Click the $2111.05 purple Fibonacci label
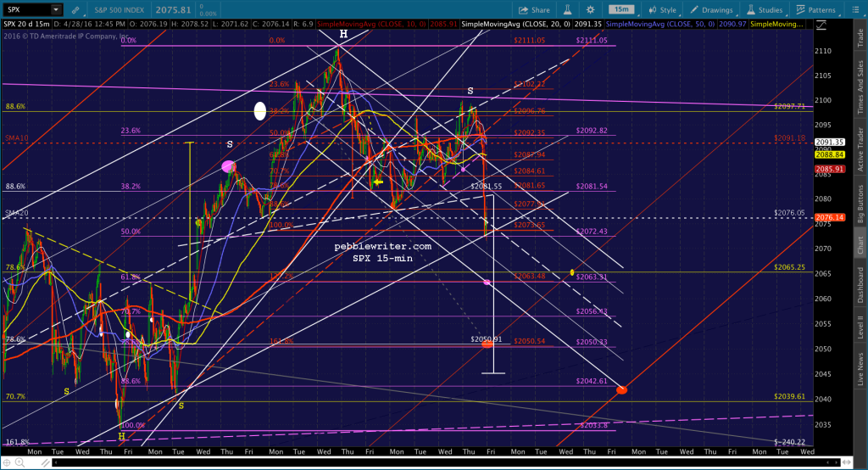The height and width of the screenshot is (470, 868). [591, 41]
